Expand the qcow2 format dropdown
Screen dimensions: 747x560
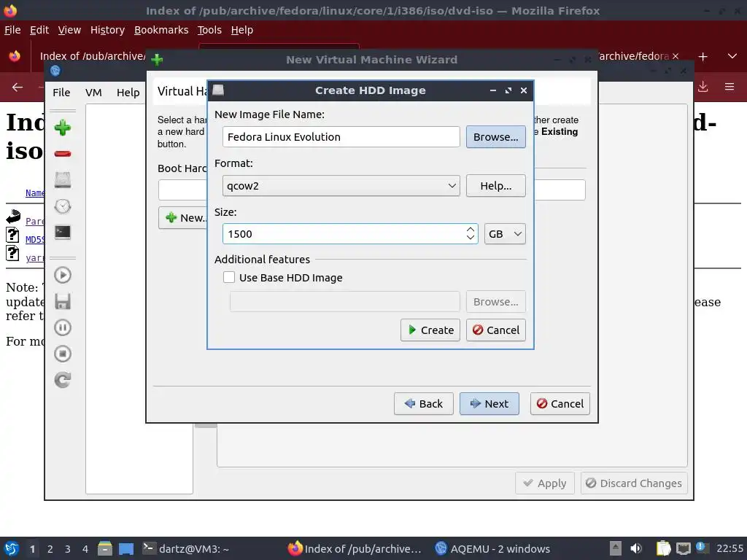(341, 186)
